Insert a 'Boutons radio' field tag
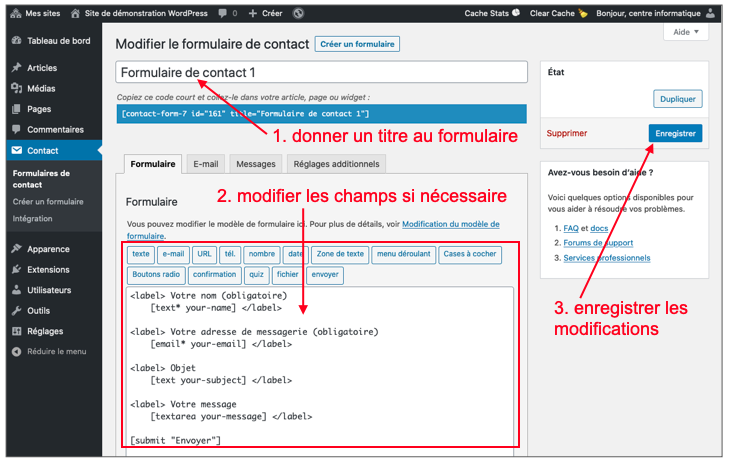 156,274
